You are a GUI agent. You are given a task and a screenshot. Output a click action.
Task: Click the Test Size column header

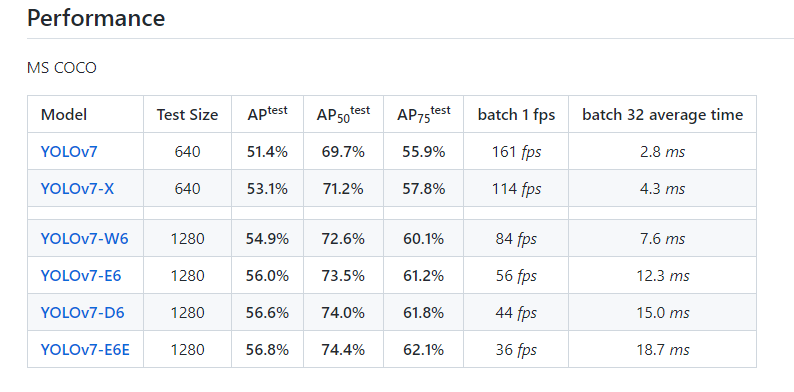pos(187,114)
